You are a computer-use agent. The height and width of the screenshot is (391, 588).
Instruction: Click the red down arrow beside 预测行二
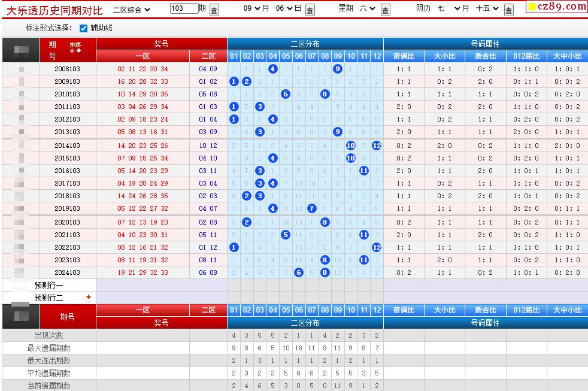click(89, 297)
